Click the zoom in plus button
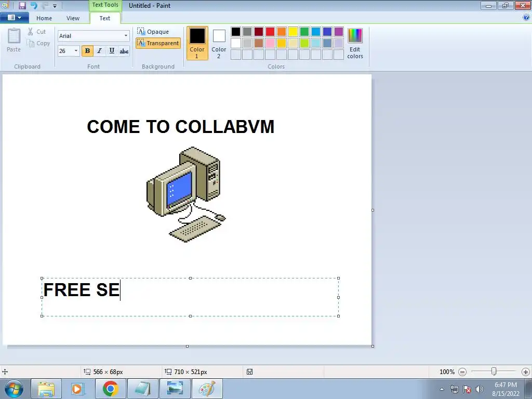Screen dimensions: 532x399 526,372
